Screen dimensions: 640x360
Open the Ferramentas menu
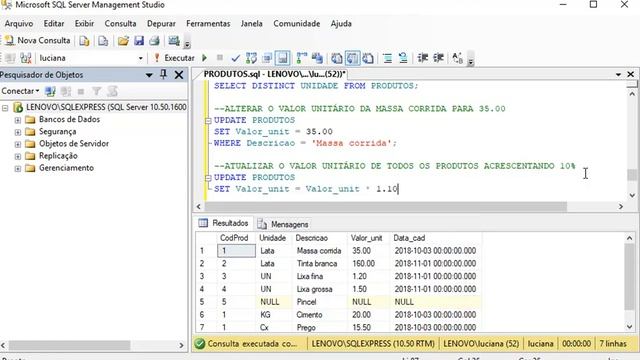208,24
